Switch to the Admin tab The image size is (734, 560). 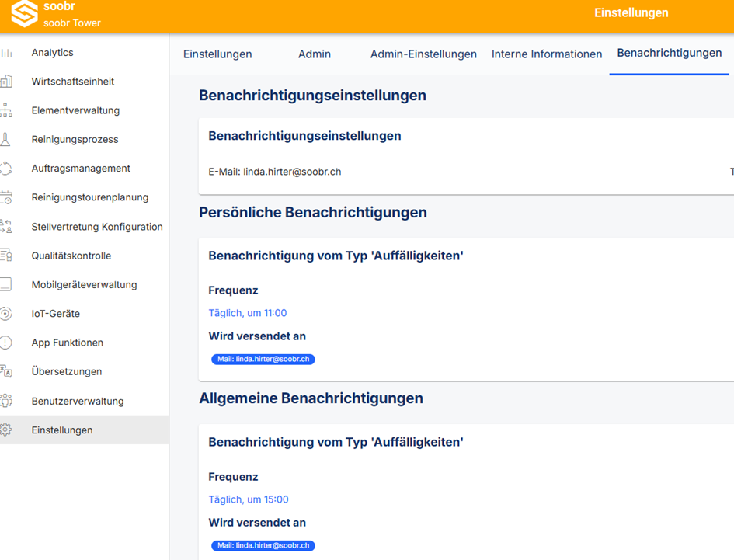click(x=315, y=54)
